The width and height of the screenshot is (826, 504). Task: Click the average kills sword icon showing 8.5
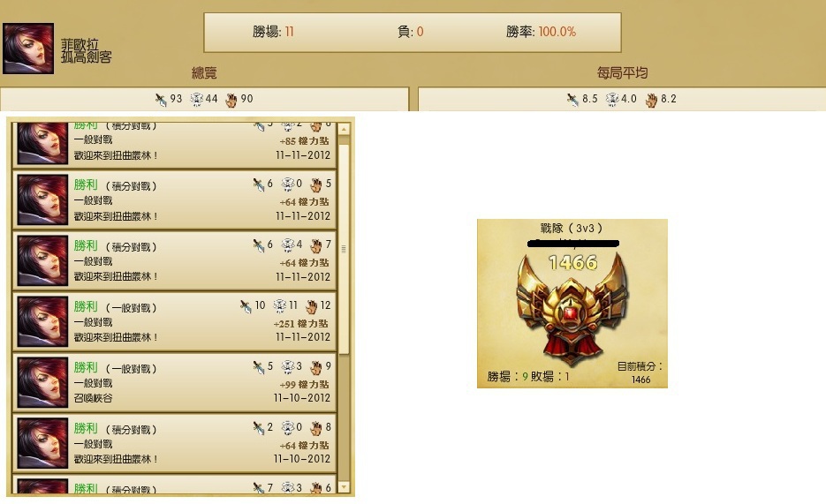572,100
